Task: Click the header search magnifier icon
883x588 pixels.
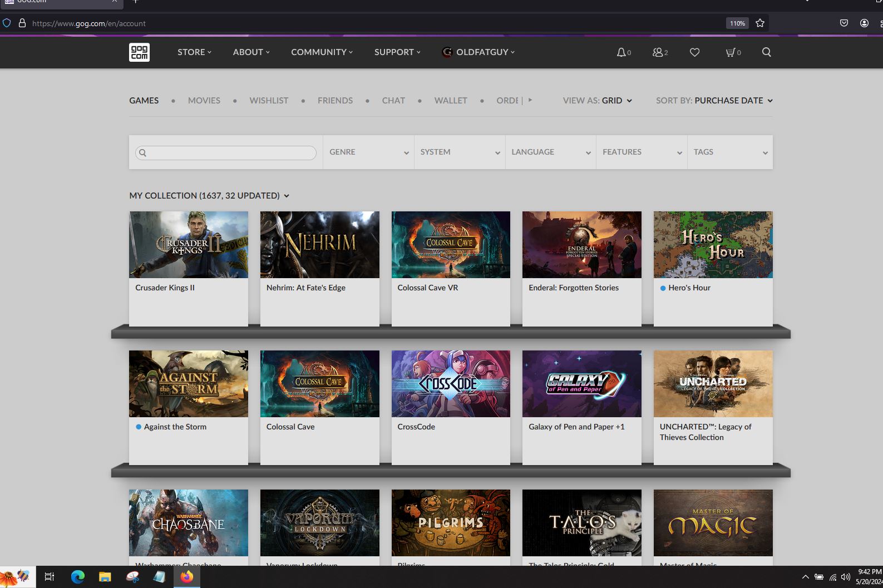Action: [766, 52]
